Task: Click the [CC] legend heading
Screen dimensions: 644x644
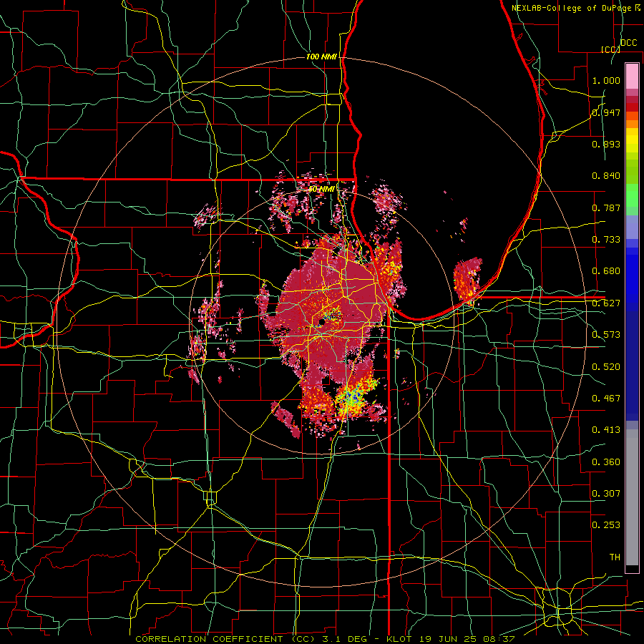Action: (610, 49)
